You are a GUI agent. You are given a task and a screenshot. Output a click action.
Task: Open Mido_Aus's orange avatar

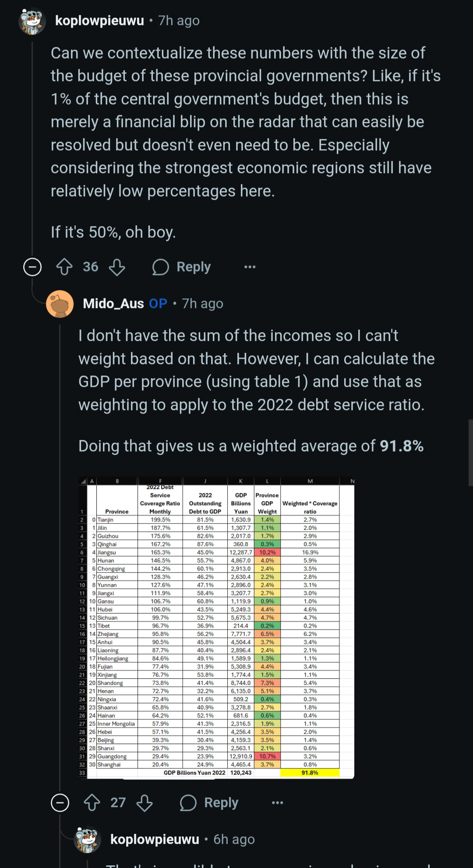tap(60, 304)
